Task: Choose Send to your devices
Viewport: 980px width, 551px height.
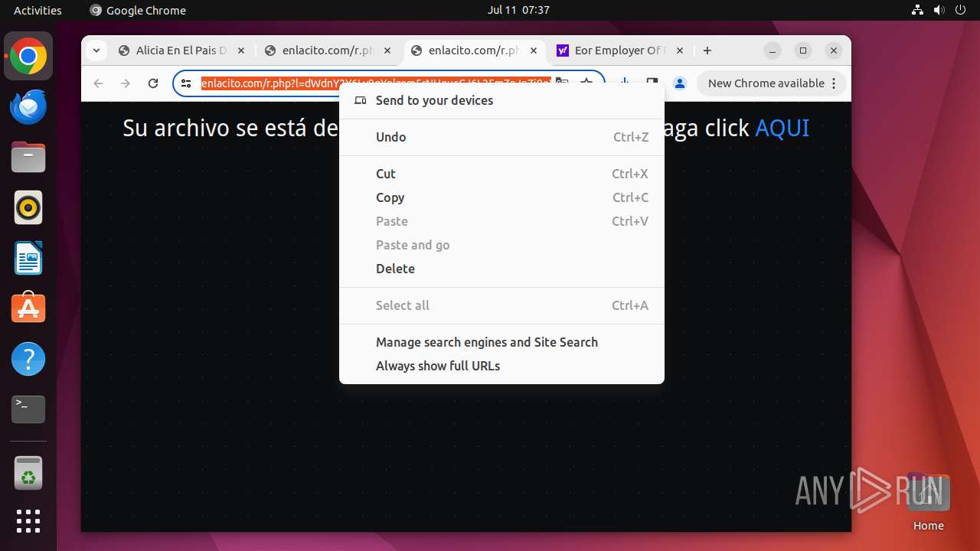Action: [x=501, y=100]
